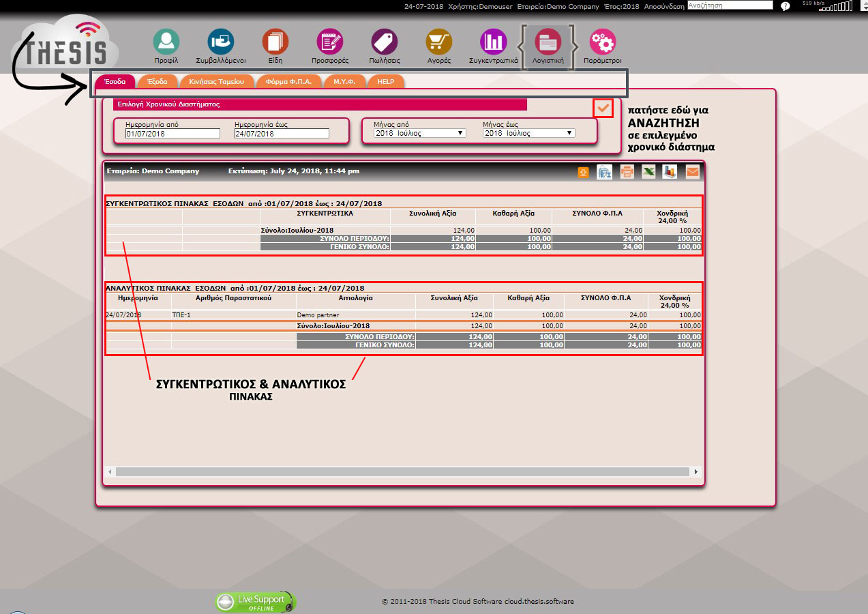868x614 pixels.
Task: Open the Συμβαλλόμενοι module
Action: point(220,42)
